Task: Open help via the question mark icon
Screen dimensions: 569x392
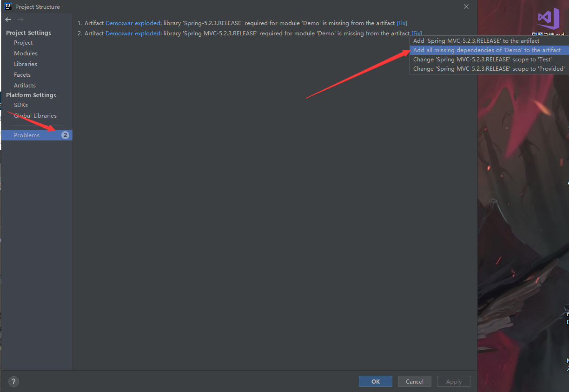Action: click(x=13, y=381)
